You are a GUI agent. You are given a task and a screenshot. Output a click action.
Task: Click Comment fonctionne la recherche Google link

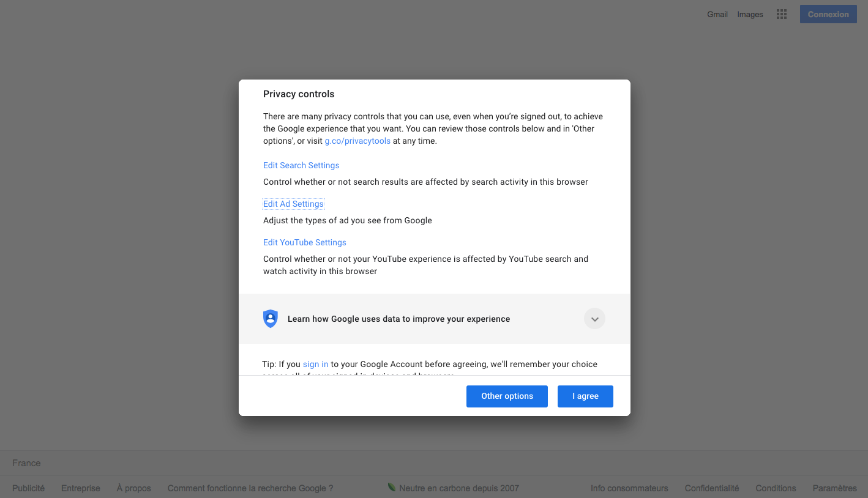click(250, 488)
